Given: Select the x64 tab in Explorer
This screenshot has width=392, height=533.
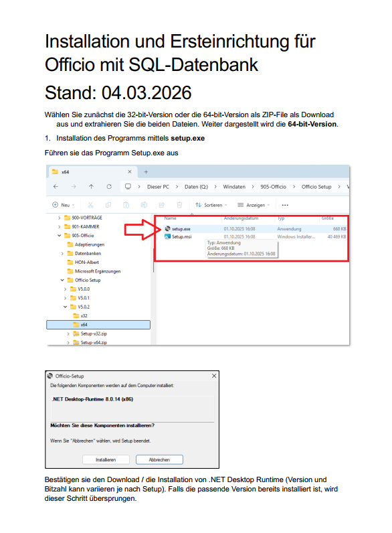Looking at the screenshot, I should [93, 172].
